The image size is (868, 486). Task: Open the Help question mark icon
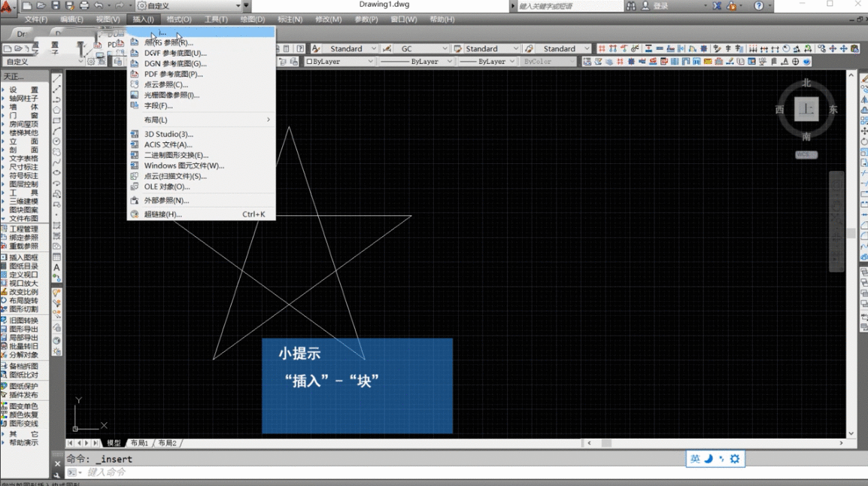click(x=759, y=6)
